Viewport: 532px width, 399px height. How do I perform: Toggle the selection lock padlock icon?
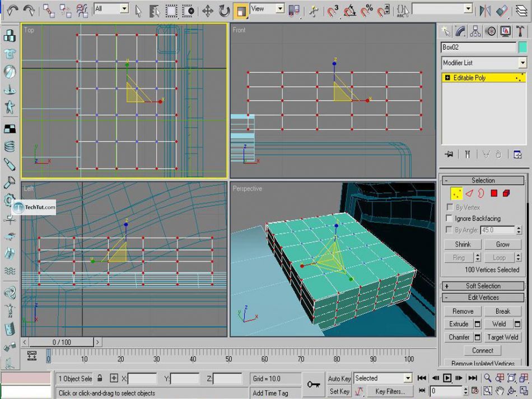[100, 379]
